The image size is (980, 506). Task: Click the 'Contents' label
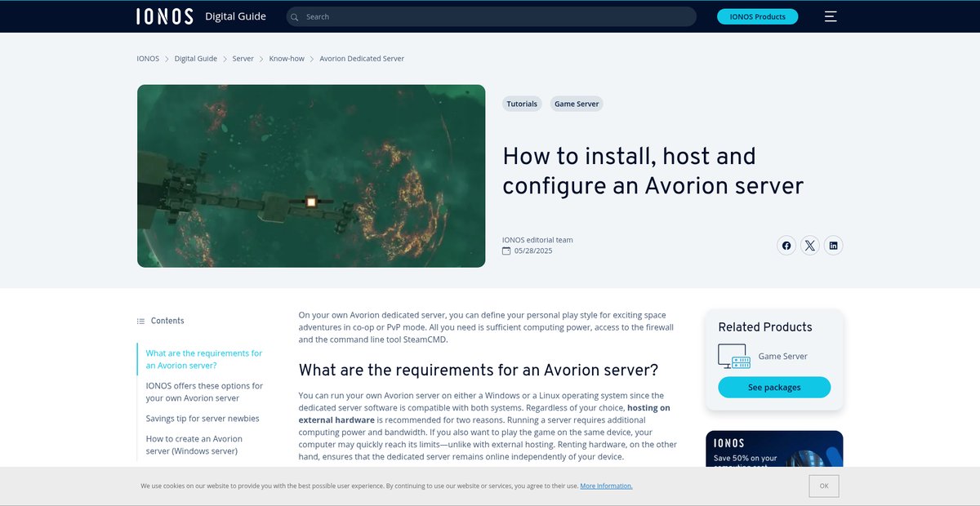pyautogui.click(x=167, y=321)
